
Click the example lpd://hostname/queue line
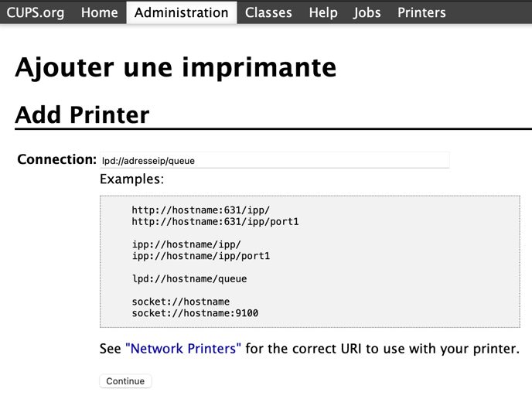[x=189, y=278]
